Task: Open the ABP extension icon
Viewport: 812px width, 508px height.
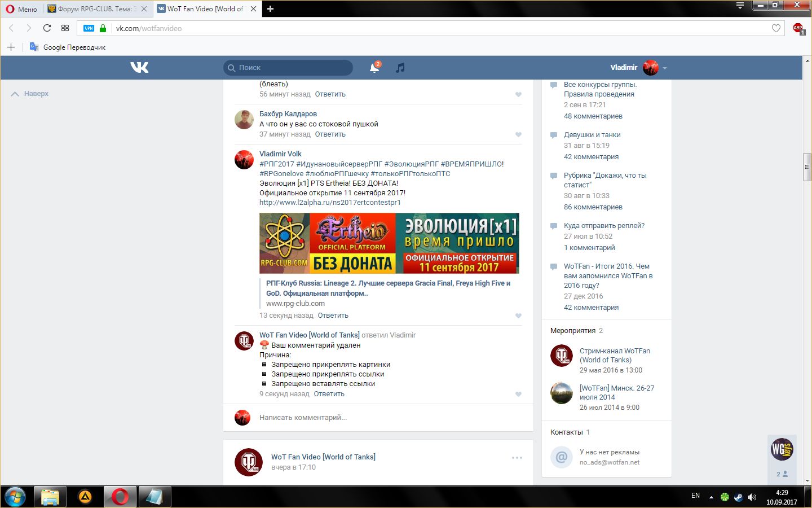Action: pos(798,28)
